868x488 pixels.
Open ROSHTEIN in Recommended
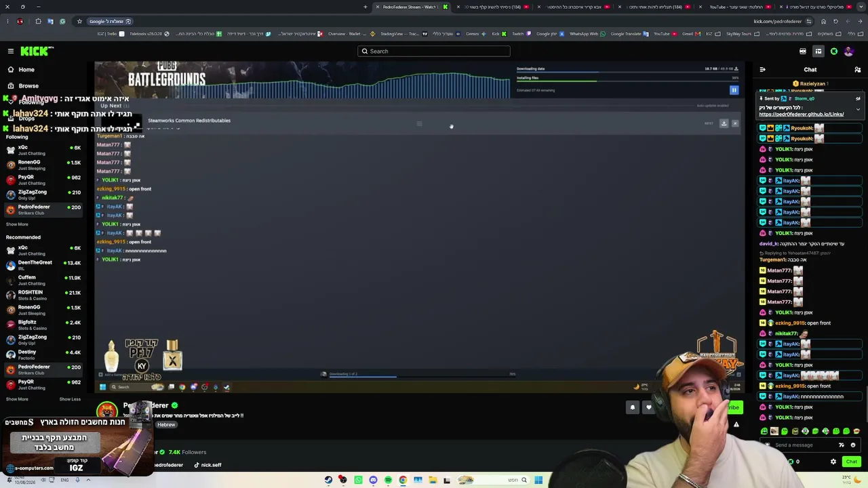42,295
